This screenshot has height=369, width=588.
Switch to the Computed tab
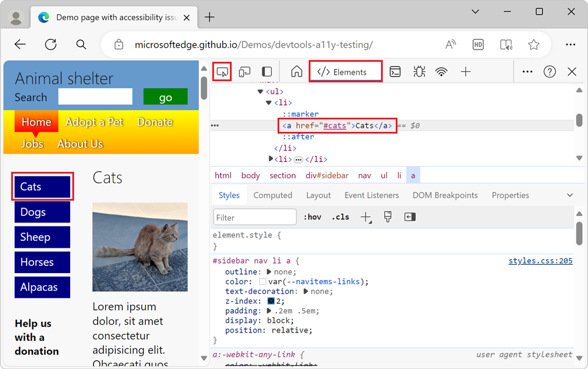273,195
